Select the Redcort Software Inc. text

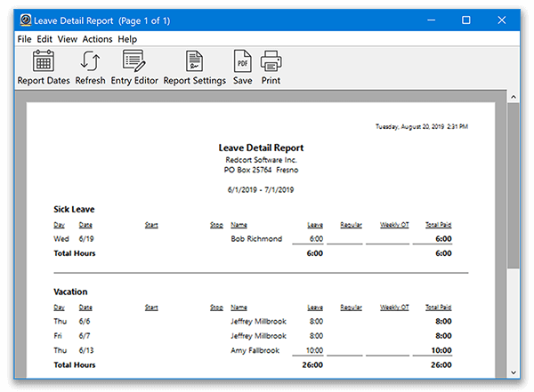tap(261, 160)
